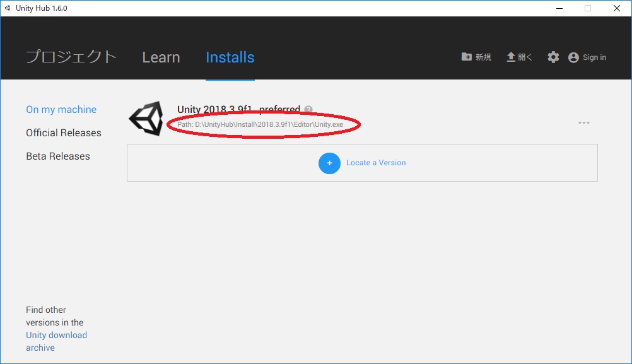Click the blue plus Locate icon
The width and height of the screenshot is (632, 364).
tap(329, 163)
